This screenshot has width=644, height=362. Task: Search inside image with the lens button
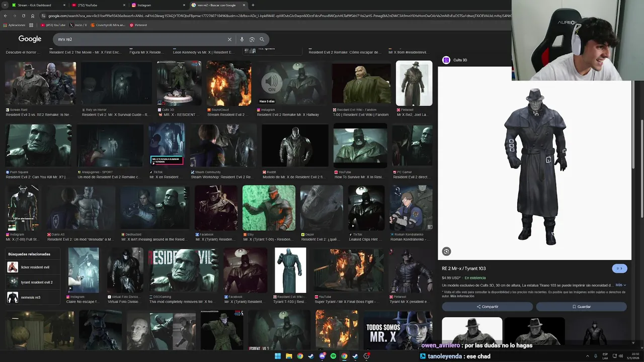[x=446, y=251]
